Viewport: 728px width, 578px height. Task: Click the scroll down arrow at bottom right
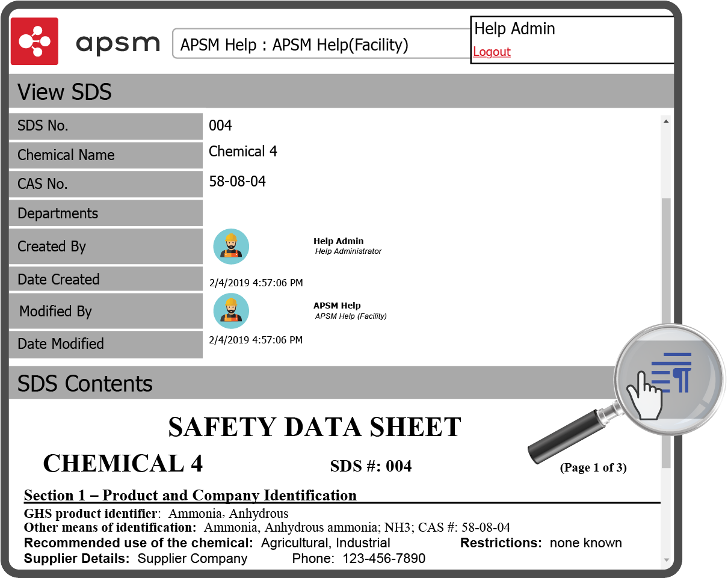point(666,559)
